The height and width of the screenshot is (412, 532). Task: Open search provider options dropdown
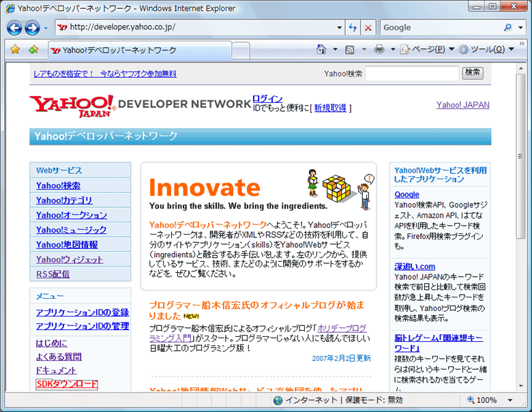coord(520,27)
